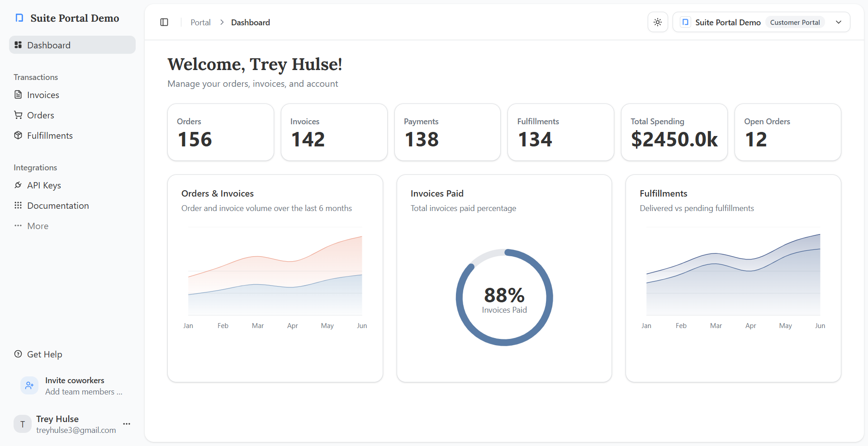Open the Trey Hulse account menu

click(57, 419)
